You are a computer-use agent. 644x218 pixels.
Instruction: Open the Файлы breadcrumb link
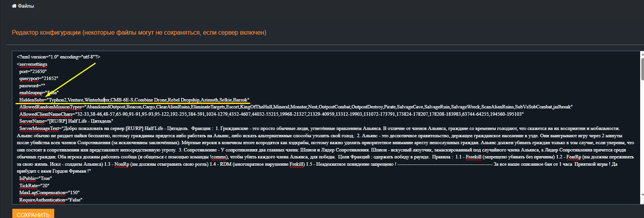coord(26,6)
